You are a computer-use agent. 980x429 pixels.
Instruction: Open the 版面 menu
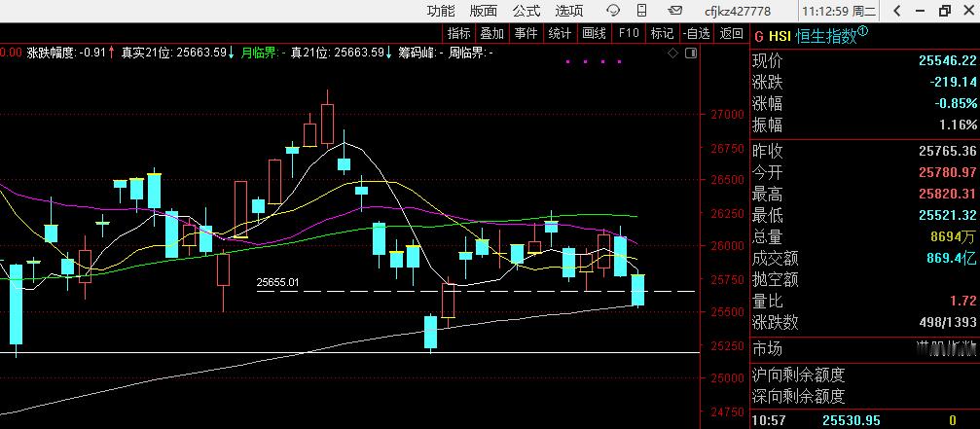coord(483,11)
